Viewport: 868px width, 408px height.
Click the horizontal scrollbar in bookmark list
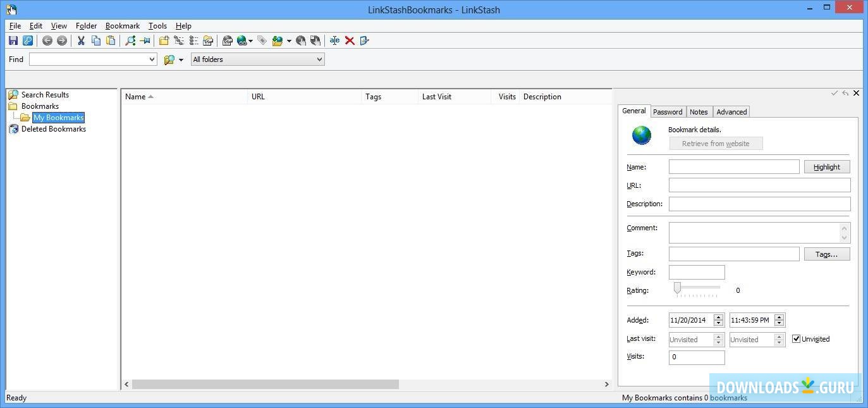coord(266,384)
